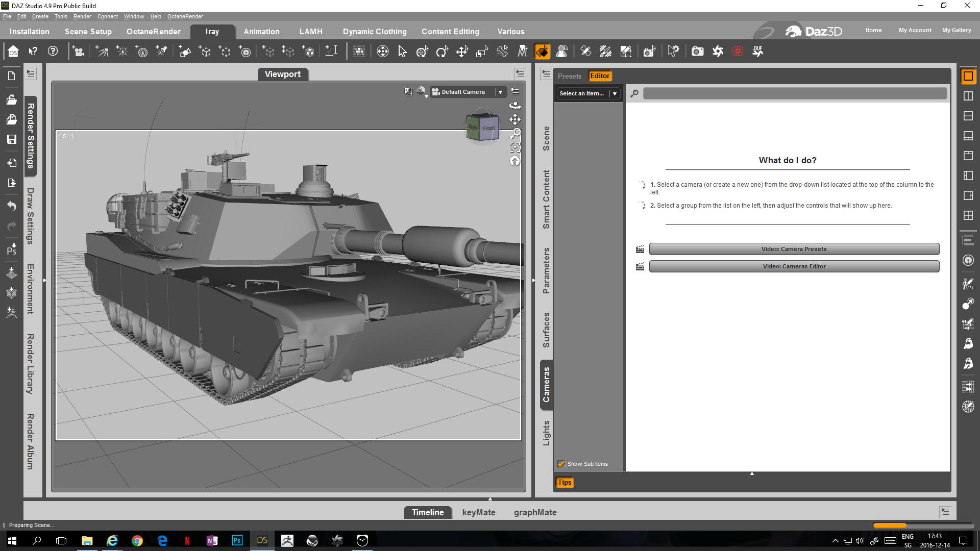The width and height of the screenshot is (980, 551).
Task: Open the Select an Item dropdown
Action: pyautogui.click(x=615, y=93)
